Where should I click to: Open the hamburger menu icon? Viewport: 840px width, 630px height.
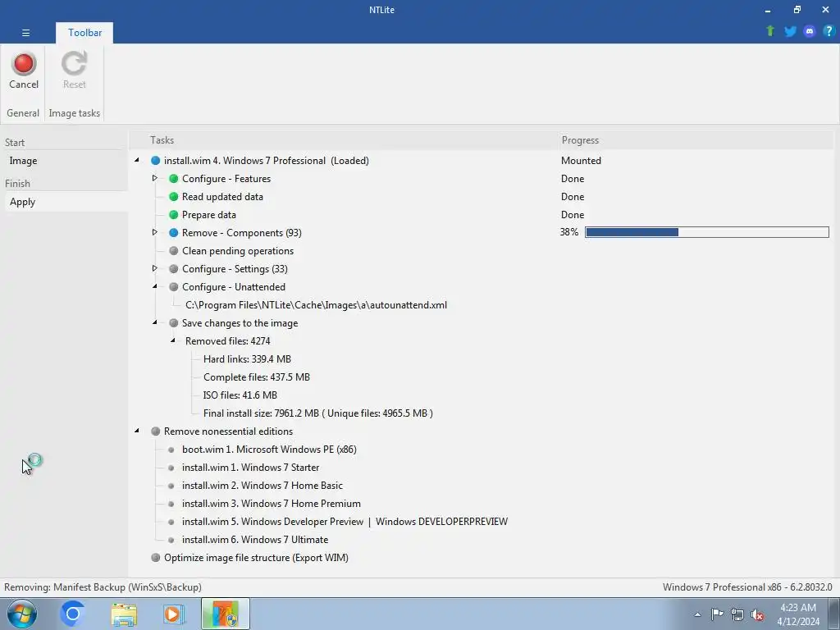click(25, 33)
